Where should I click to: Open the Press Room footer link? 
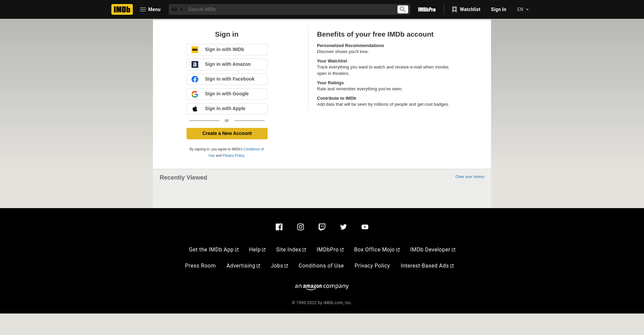200,266
